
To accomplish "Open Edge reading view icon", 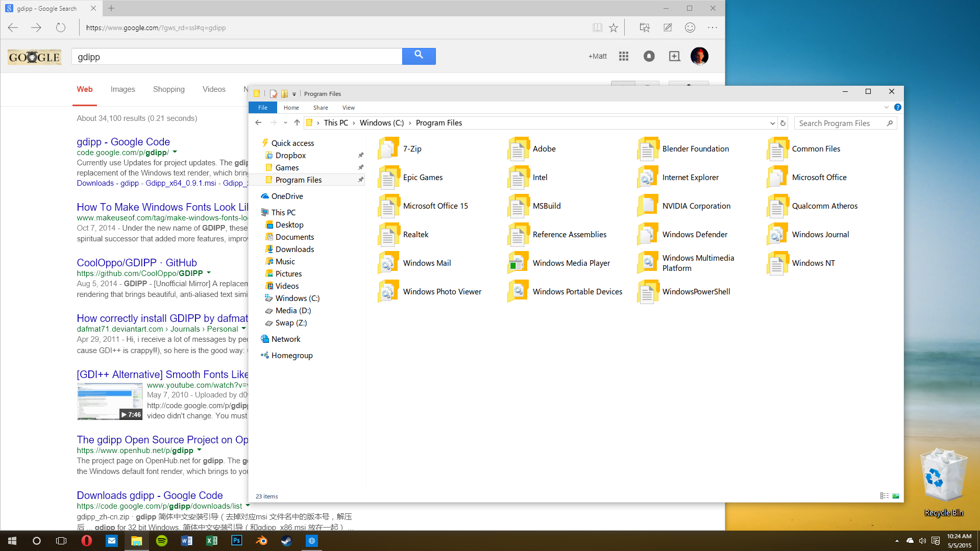I will (597, 28).
